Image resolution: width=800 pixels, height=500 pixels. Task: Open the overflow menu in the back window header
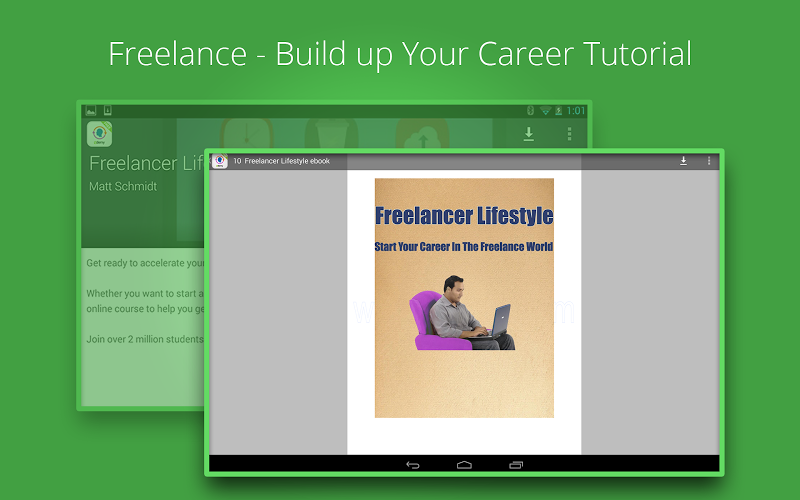(x=569, y=134)
